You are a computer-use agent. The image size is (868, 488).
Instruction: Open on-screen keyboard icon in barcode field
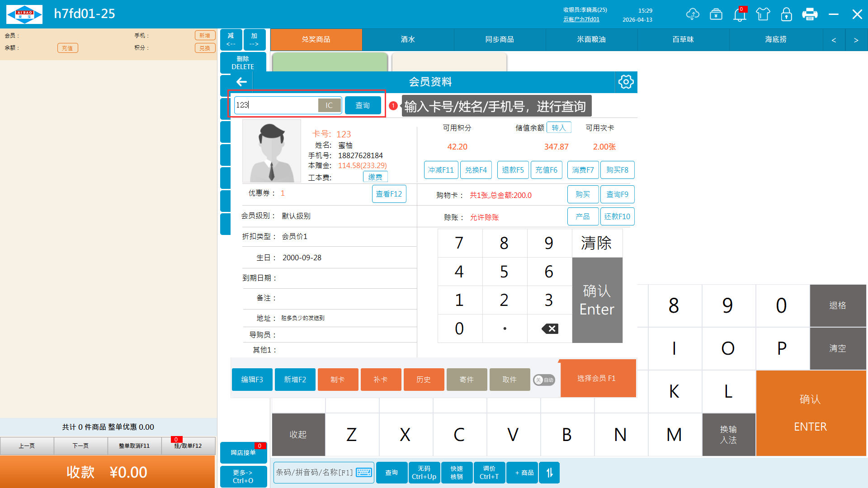tap(364, 473)
